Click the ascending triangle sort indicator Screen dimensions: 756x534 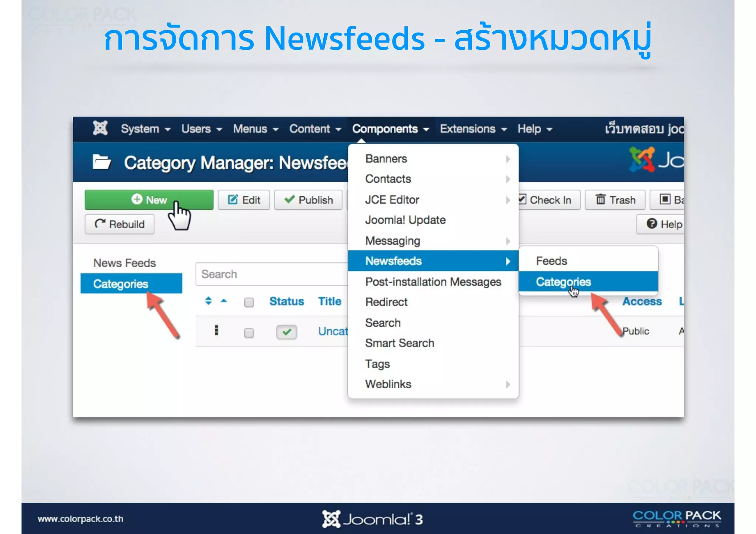224,301
